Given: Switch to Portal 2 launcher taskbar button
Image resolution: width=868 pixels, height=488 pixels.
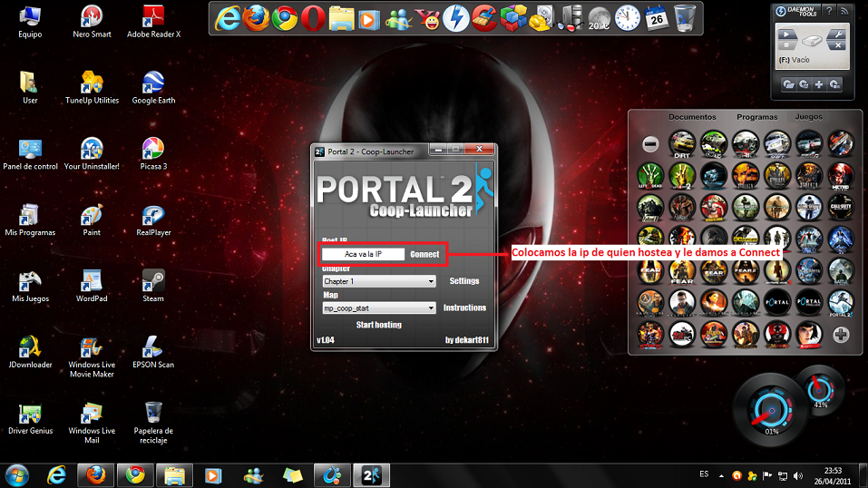Looking at the screenshot, I should click(372, 475).
